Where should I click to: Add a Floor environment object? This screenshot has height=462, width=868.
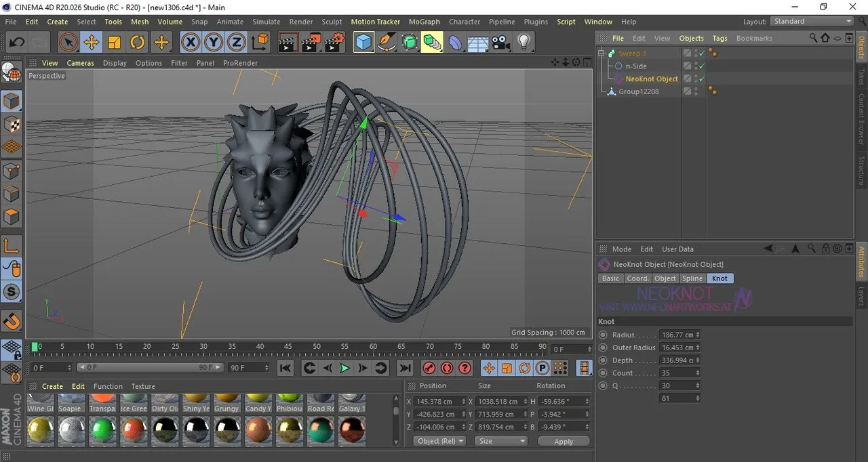pos(478,43)
